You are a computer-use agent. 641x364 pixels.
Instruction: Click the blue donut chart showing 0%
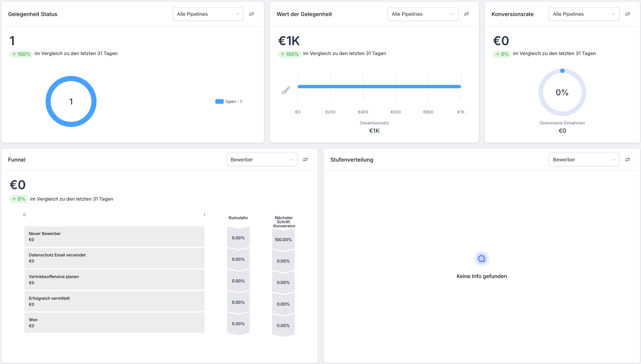562,93
